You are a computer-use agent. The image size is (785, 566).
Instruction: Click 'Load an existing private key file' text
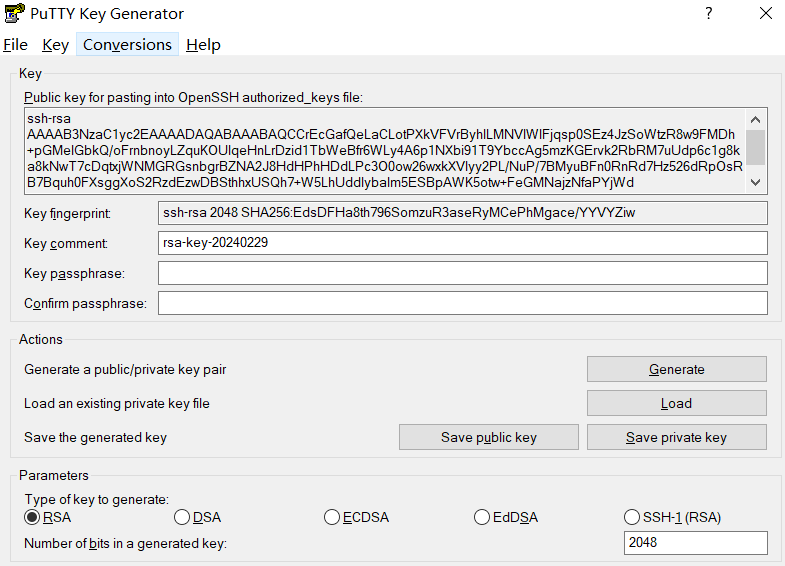coord(117,403)
